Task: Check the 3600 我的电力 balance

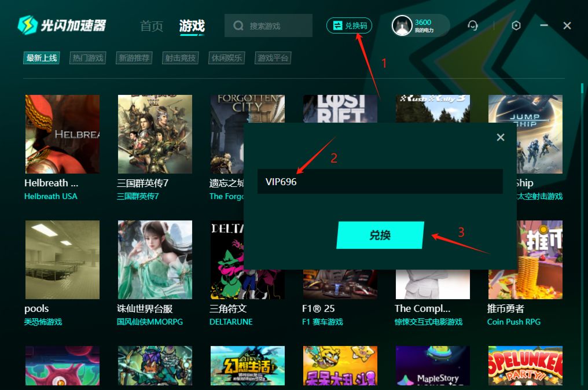Action: 424,25
